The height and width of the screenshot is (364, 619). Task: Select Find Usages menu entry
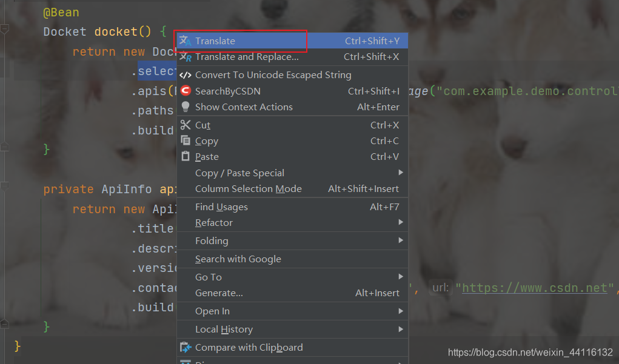coord(292,207)
